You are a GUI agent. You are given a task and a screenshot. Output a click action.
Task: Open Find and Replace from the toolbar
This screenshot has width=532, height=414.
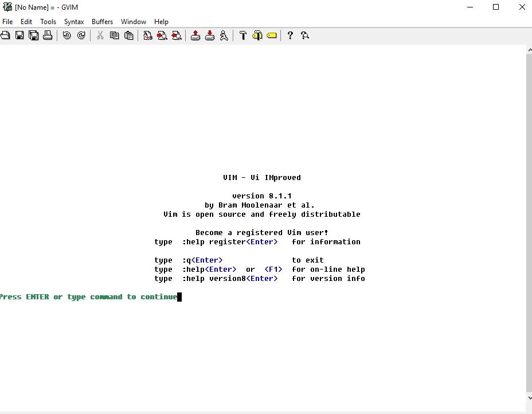pos(147,36)
